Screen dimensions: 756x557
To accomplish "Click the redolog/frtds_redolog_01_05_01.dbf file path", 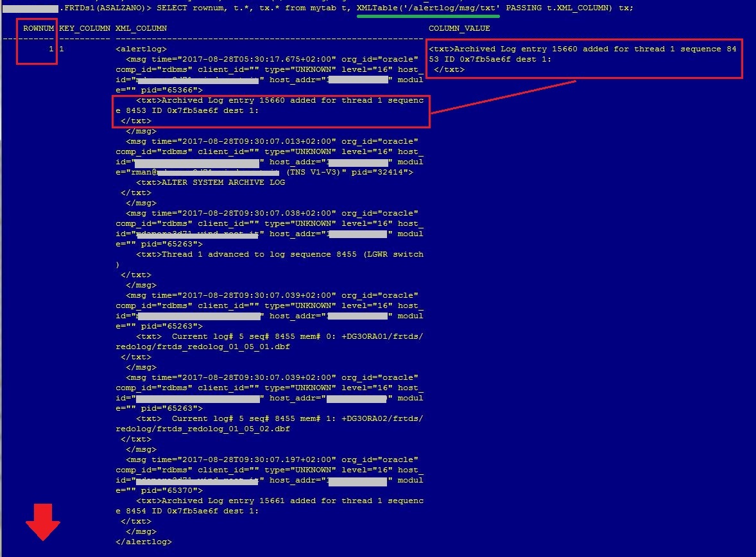I will (x=203, y=347).
